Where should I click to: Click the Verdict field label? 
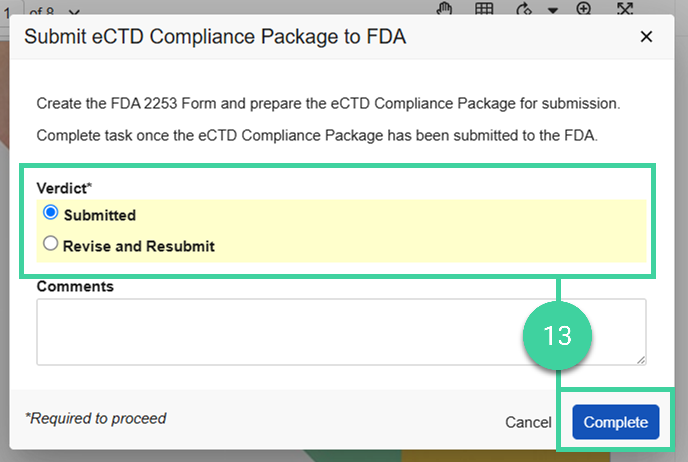click(x=60, y=188)
